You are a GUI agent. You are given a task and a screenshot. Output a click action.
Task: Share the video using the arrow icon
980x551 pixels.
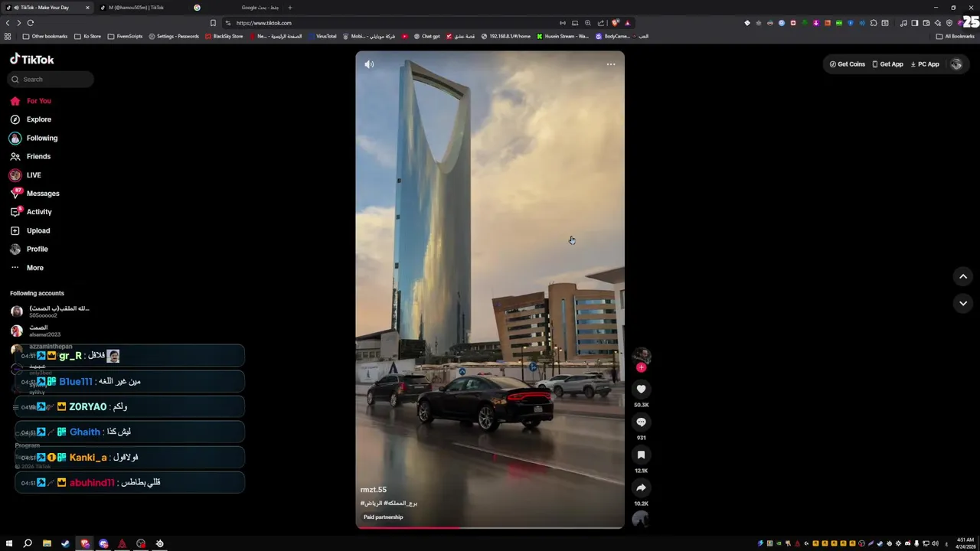click(641, 487)
